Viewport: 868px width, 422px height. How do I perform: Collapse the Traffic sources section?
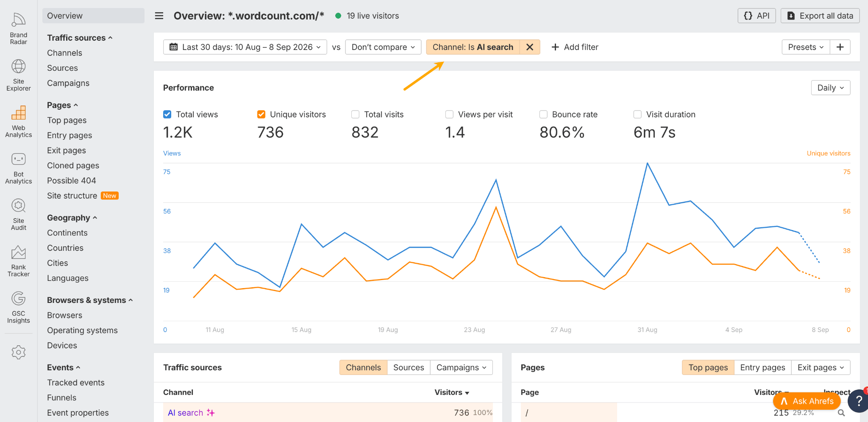pos(80,38)
